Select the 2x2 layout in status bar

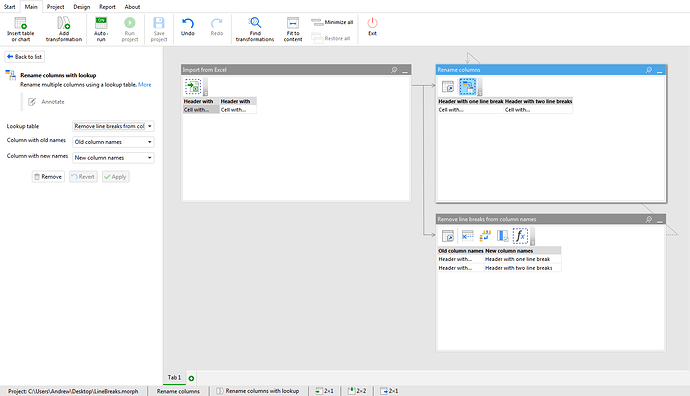click(x=357, y=391)
